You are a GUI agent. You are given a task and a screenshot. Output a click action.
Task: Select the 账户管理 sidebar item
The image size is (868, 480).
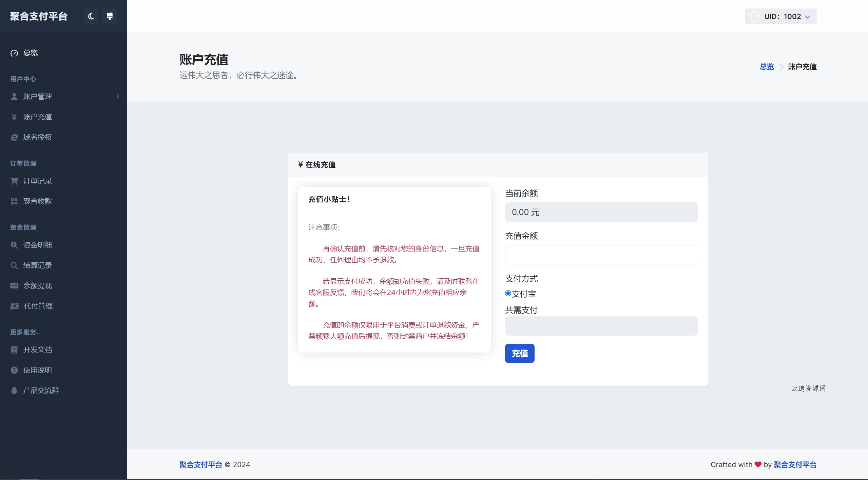38,96
